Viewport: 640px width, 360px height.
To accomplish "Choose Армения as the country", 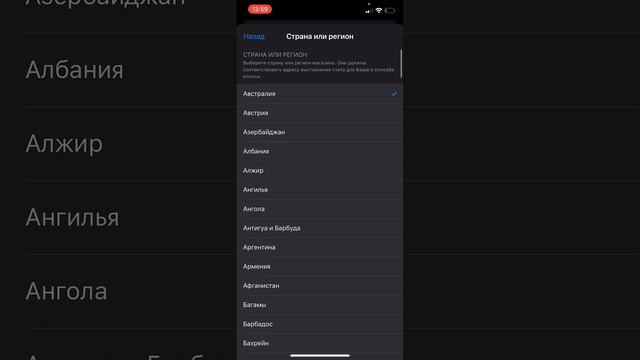I will click(x=320, y=266).
